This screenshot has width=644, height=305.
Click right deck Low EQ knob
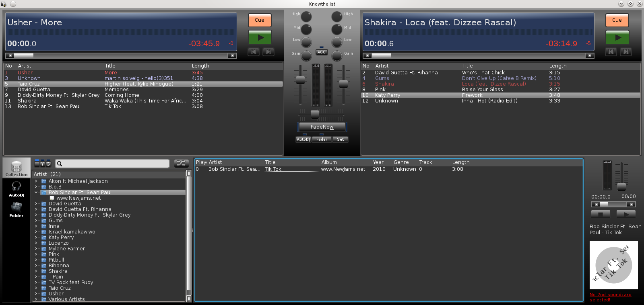pyautogui.click(x=337, y=42)
